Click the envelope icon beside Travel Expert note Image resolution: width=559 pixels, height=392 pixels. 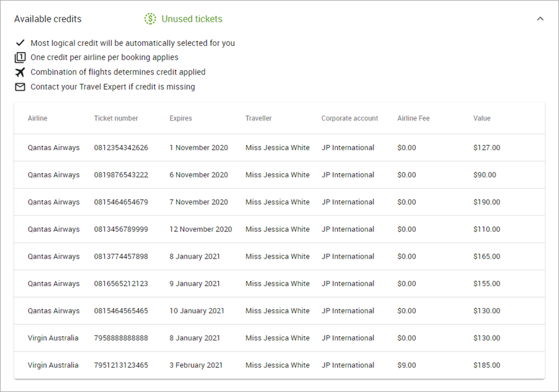point(20,87)
